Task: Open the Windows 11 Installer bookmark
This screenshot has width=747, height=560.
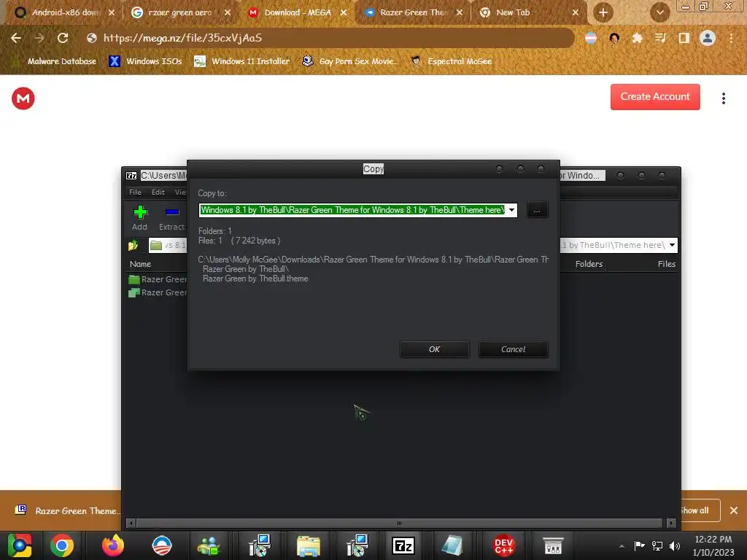Action: 242,61
